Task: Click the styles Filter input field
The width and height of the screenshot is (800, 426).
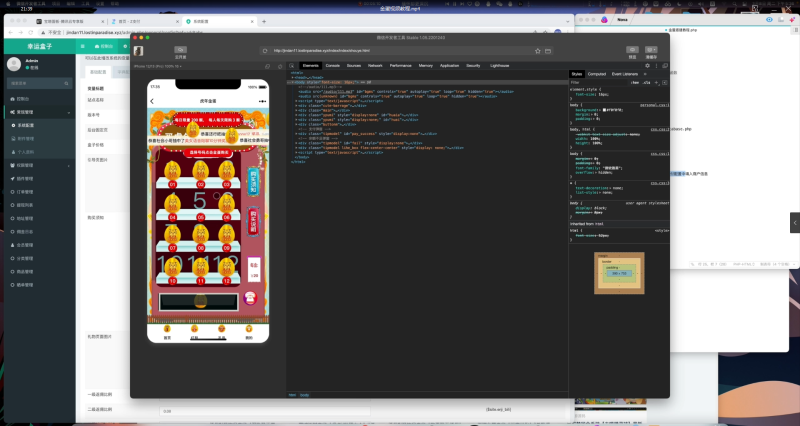Action: click(x=598, y=83)
